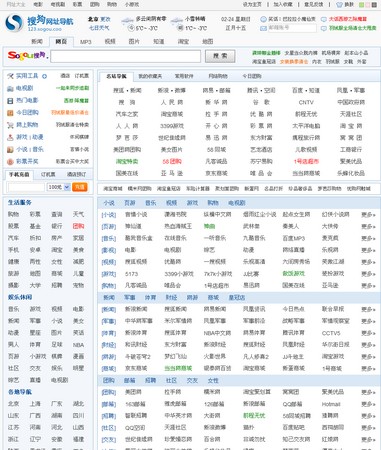The height and width of the screenshot is (450, 381).
Task: Open the CCTV5 sports link
Action: tap(331, 333)
